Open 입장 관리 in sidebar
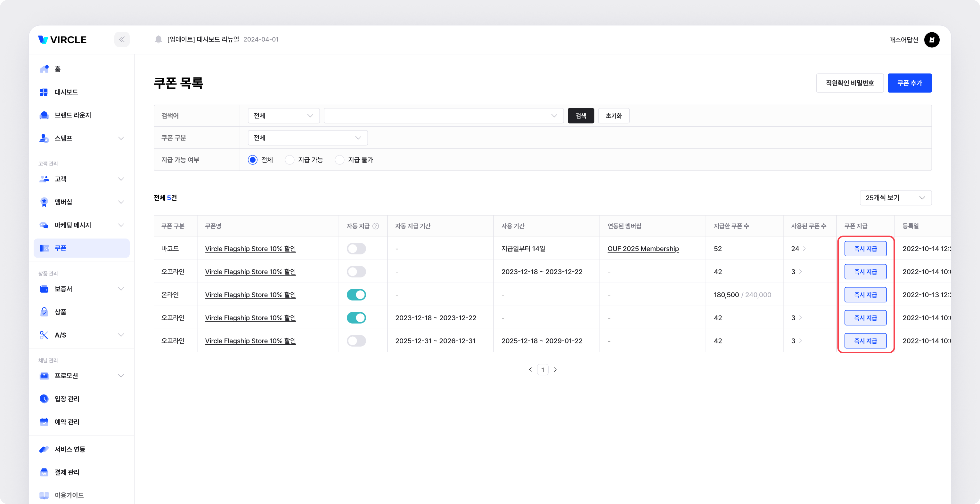980x504 pixels. click(67, 399)
